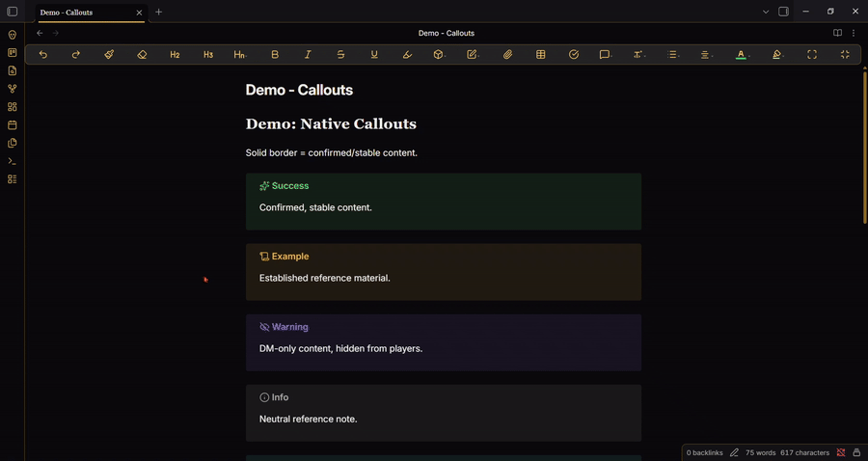Viewport: 868px width, 461px height.
Task: Click the minimize/collapse arrows toolbar icon
Action: click(x=845, y=54)
